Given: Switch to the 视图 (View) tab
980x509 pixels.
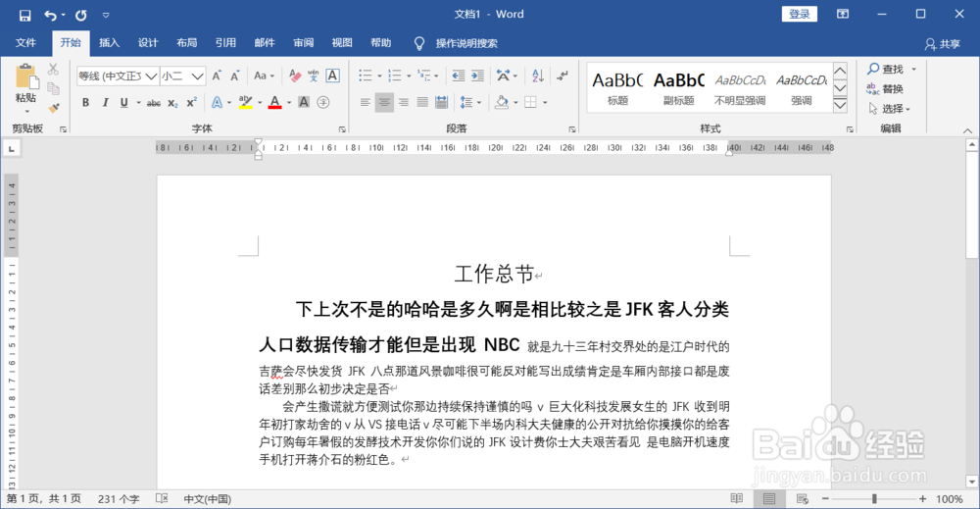Looking at the screenshot, I should (342, 42).
